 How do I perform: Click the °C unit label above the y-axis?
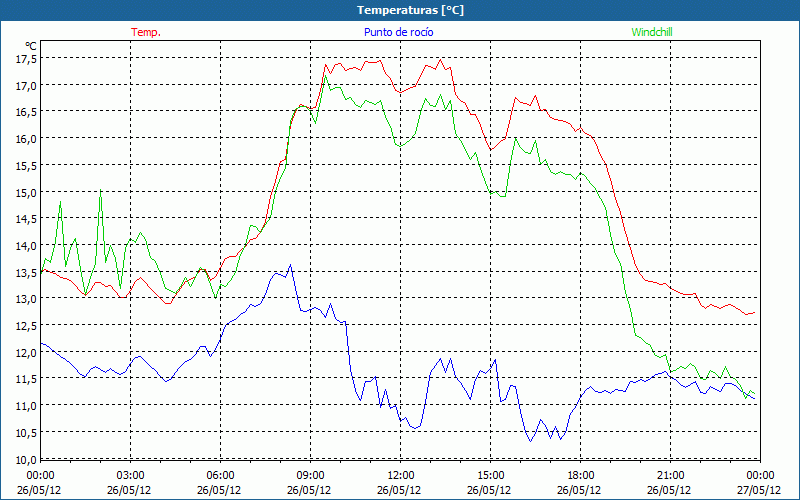(x=31, y=46)
